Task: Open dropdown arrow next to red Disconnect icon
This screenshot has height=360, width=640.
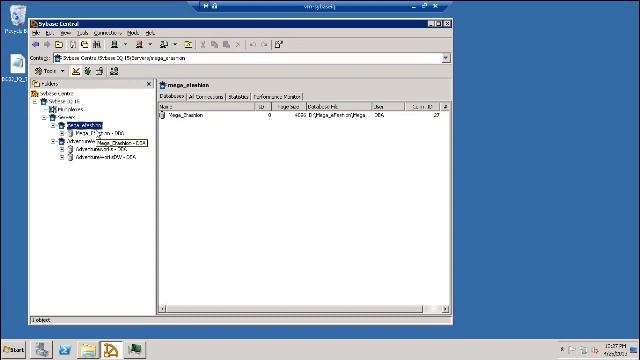Action: (150, 44)
